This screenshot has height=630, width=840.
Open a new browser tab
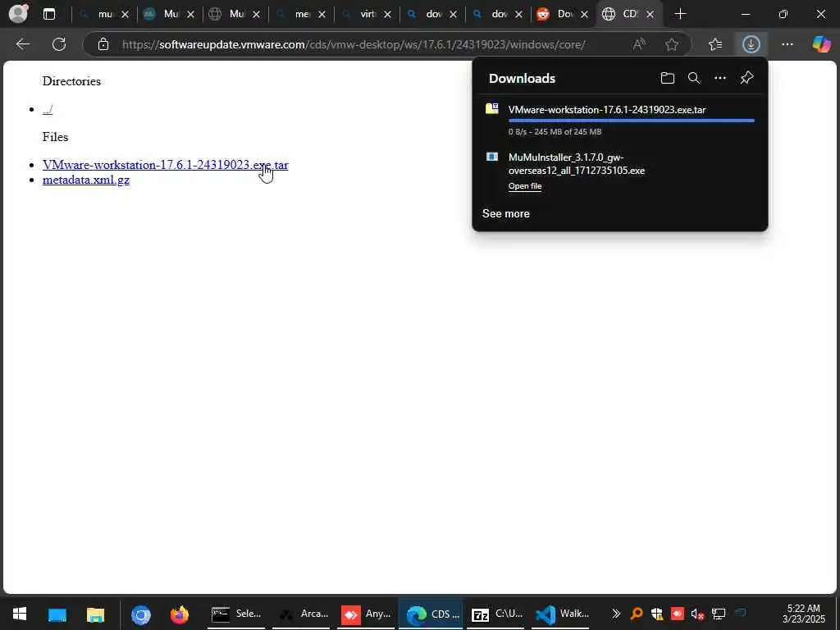680,15
